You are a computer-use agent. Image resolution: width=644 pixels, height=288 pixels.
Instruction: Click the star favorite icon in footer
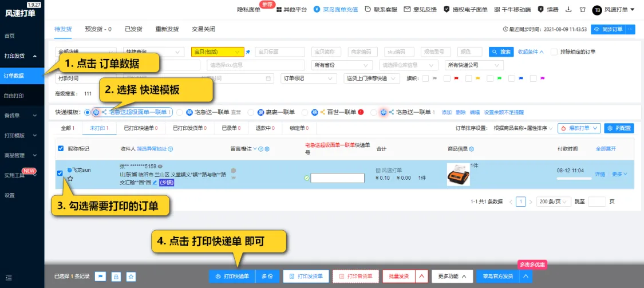[x=131, y=277]
